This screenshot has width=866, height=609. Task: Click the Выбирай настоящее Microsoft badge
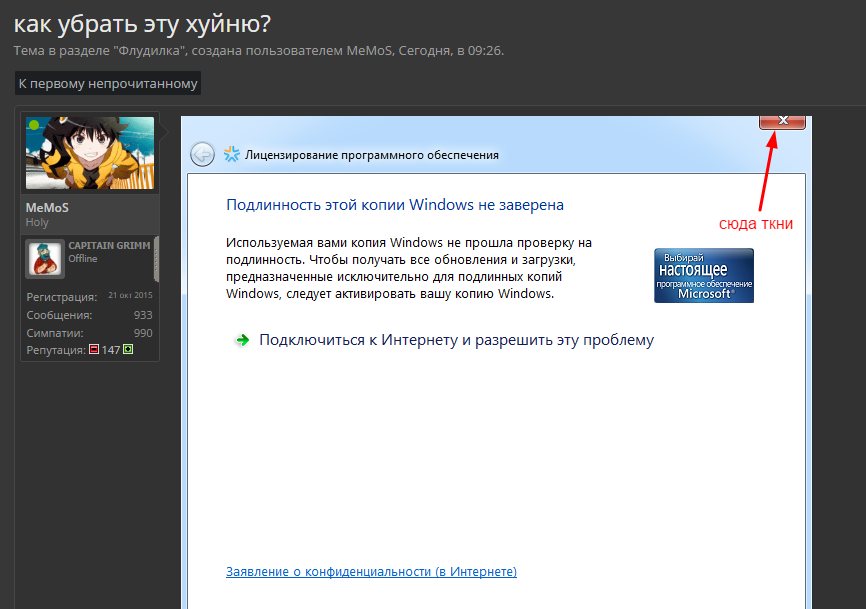point(704,276)
